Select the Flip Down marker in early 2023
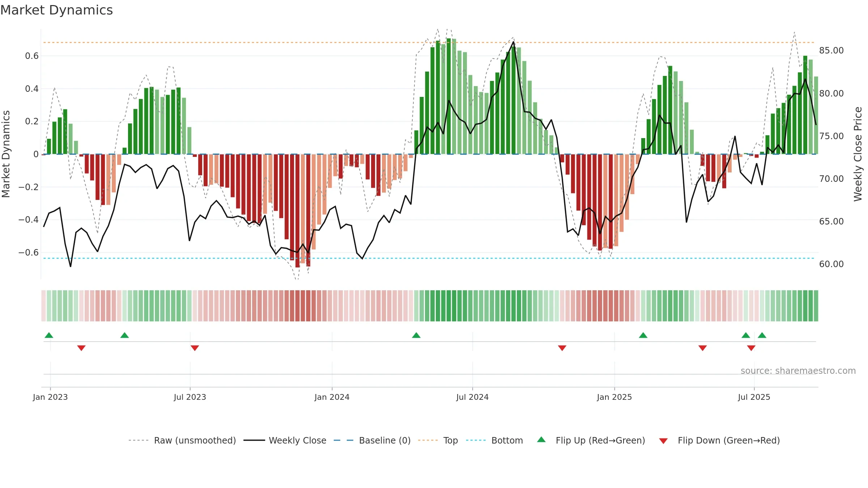 (x=81, y=348)
